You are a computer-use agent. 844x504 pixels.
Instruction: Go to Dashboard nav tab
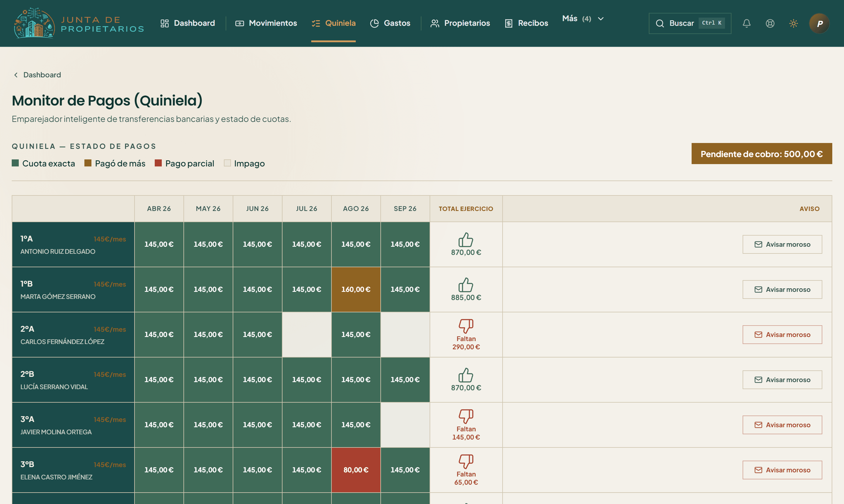(188, 23)
